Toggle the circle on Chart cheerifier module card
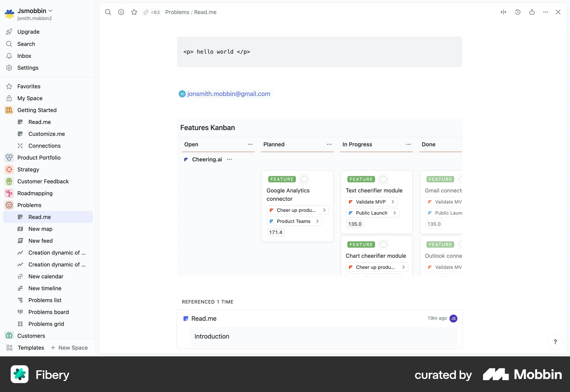 point(383,244)
